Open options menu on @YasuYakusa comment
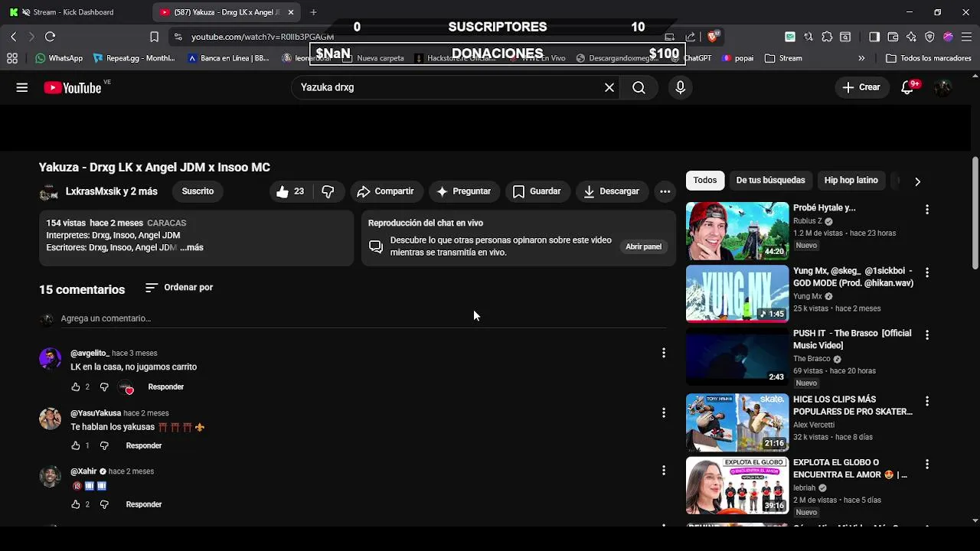 pos(664,412)
